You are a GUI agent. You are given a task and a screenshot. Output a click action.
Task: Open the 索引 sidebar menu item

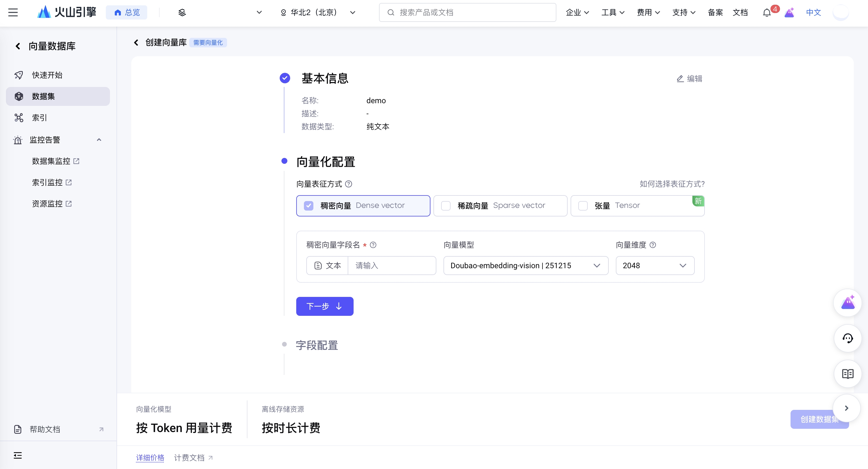tap(39, 118)
